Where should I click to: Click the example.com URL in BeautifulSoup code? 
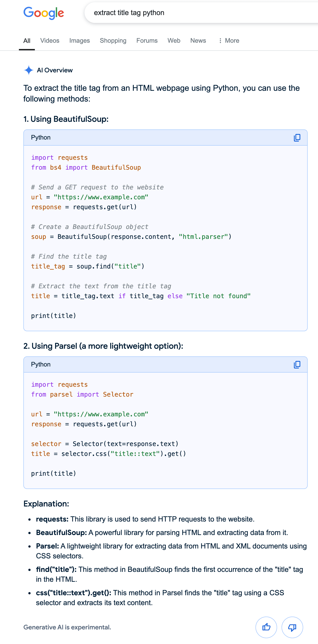coord(101,197)
